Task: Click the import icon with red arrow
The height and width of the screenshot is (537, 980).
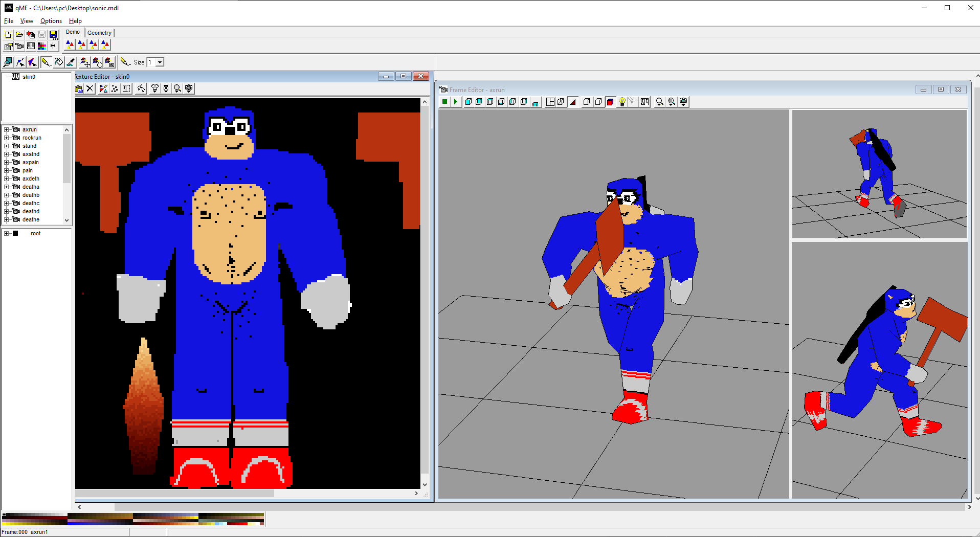Action: (x=31, y=35)
